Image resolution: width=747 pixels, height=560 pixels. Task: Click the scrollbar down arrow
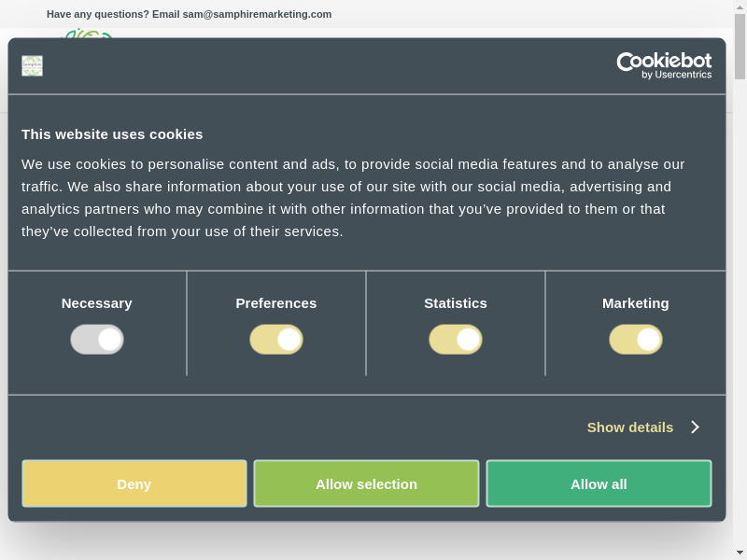740,553
